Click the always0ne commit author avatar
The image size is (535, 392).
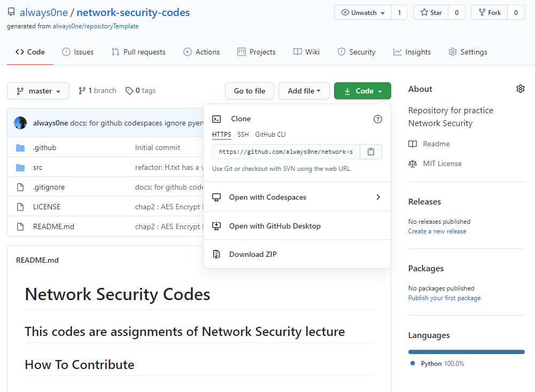(20, 123)
